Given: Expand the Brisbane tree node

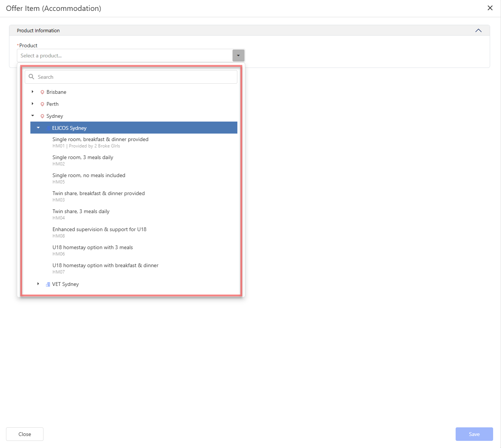Looking at the screenshot, I should pyautogui.click(x=33, y=92).
